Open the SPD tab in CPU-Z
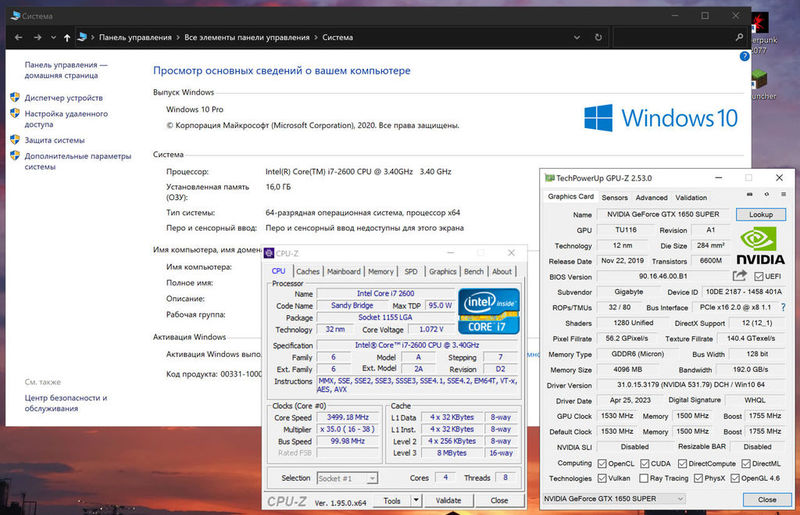 point(411,272)
